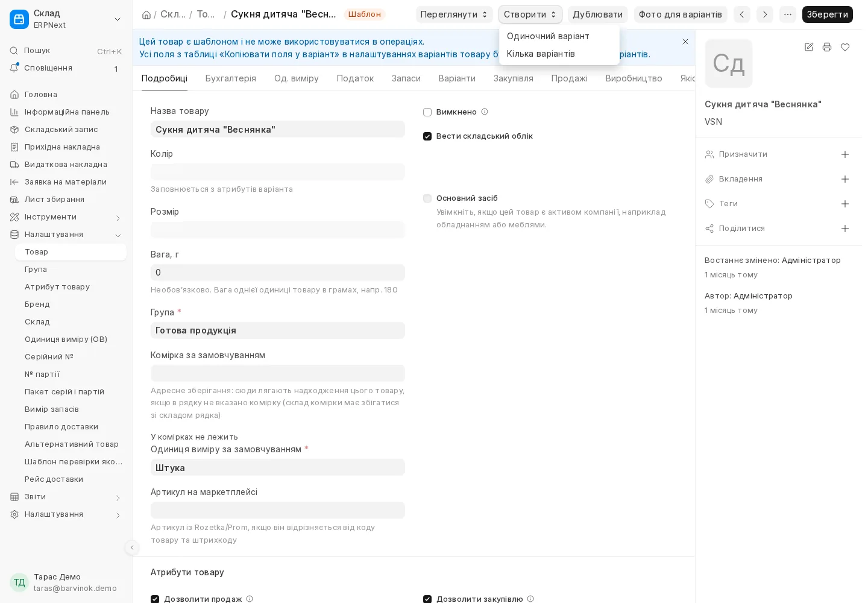Open the three-dots more menu

tap(788, 14)
